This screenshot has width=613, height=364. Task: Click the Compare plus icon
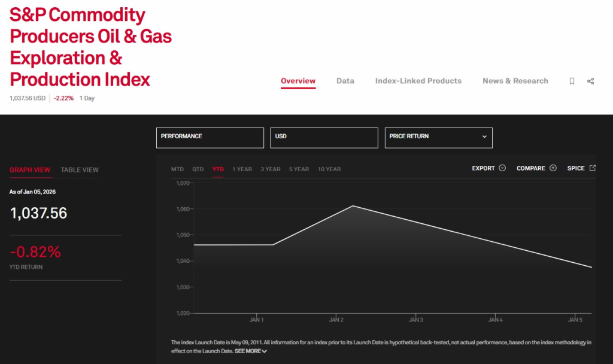(553, 168)
